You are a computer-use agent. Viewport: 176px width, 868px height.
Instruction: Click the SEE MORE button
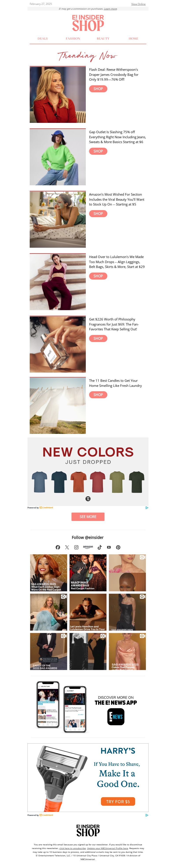(x=88, y=517)
